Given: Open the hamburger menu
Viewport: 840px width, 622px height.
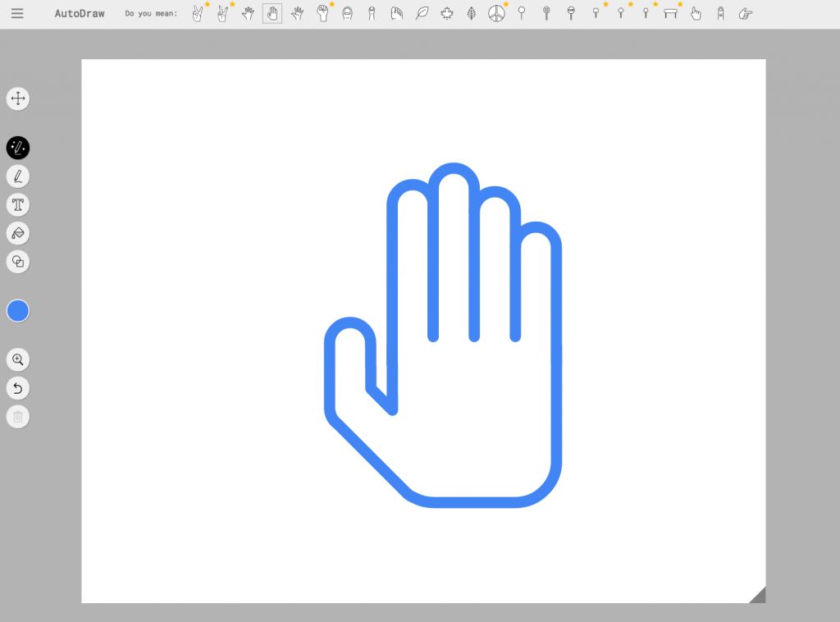Looking at the screenshot, I should coord(17,13).
